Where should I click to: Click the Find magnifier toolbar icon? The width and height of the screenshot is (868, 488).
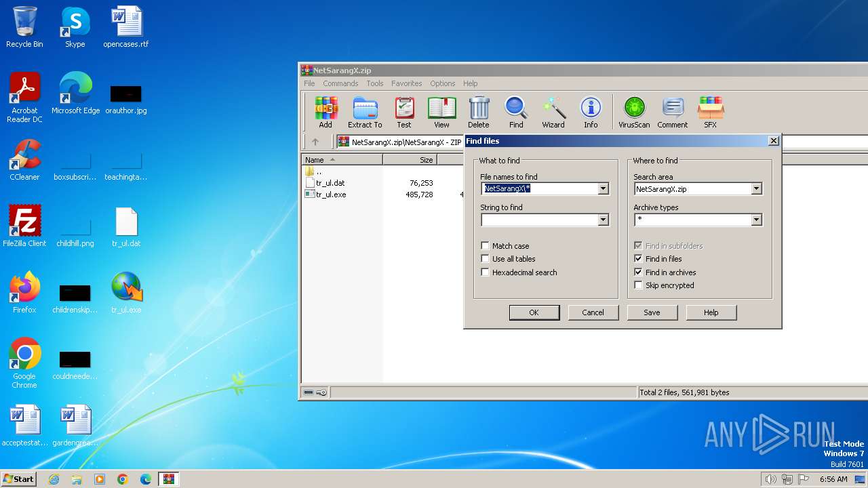click(x=516, y=112)
